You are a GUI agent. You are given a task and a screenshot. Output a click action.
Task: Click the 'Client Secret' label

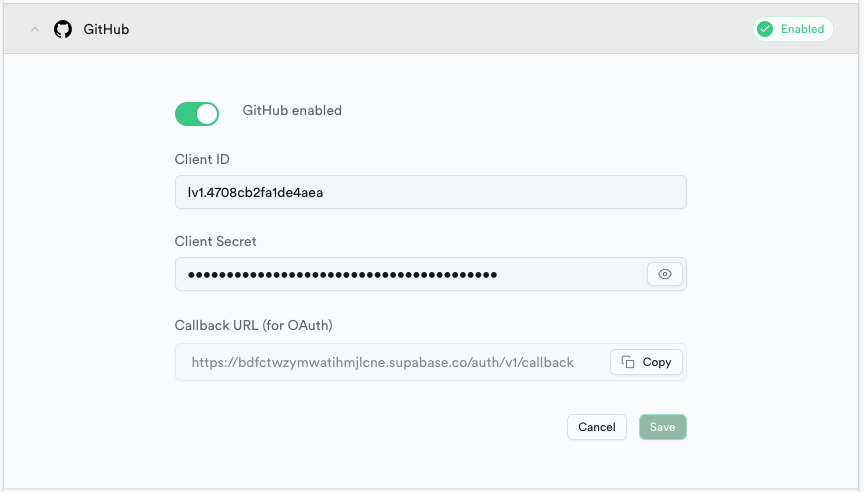point(215,241)
